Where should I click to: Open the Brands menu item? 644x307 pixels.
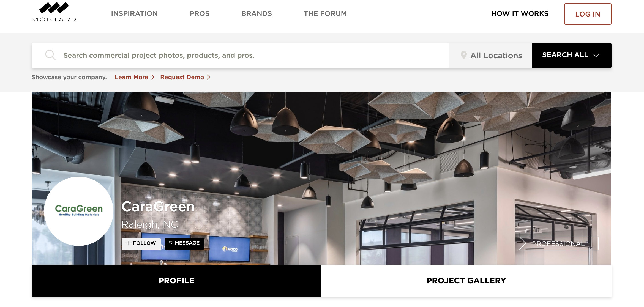[256, 13]
